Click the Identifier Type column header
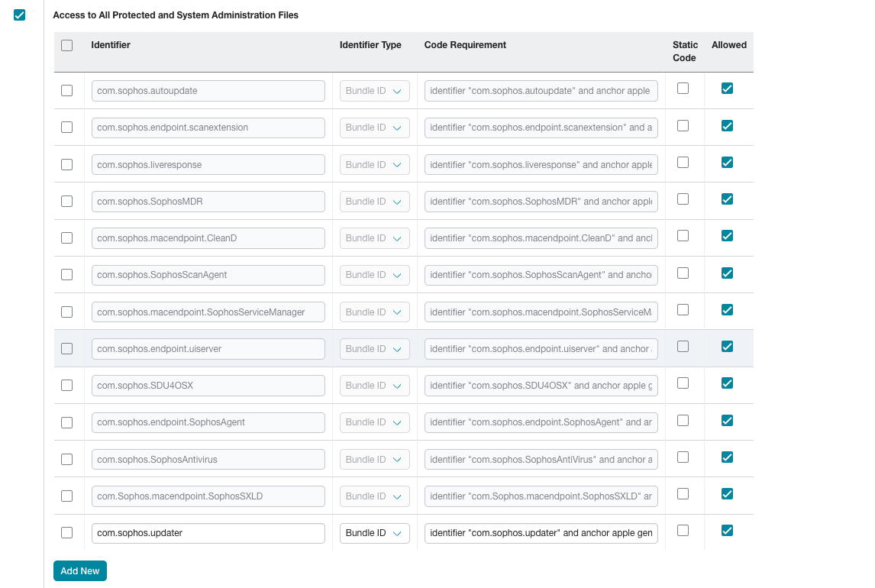 (x=370, y=44)
